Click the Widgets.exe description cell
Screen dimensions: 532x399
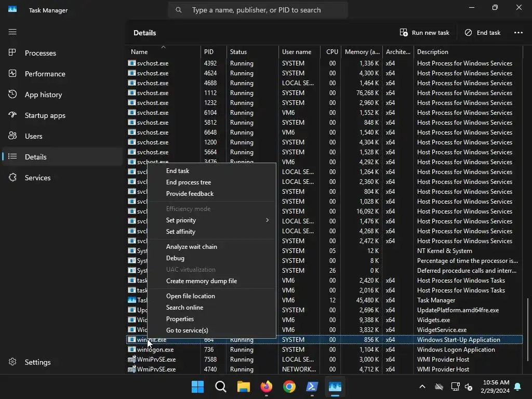[434, 320]
